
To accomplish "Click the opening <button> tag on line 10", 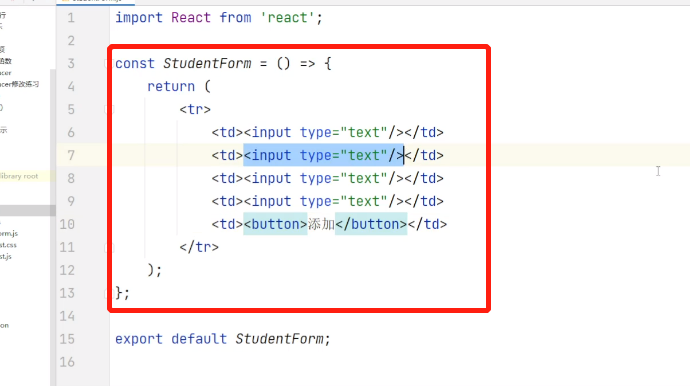I will click(x=275, y=224).
